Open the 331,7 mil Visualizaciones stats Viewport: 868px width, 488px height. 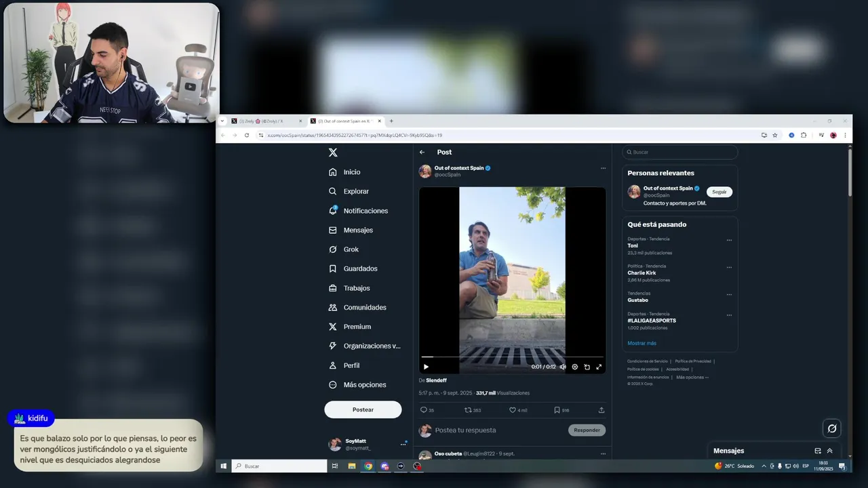pos(502,393)
